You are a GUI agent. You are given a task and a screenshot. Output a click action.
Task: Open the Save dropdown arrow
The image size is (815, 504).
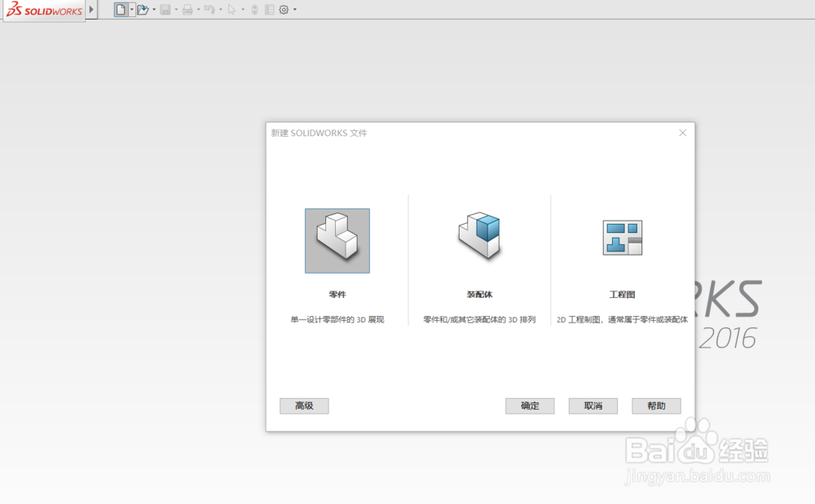(x=176, y=9)
